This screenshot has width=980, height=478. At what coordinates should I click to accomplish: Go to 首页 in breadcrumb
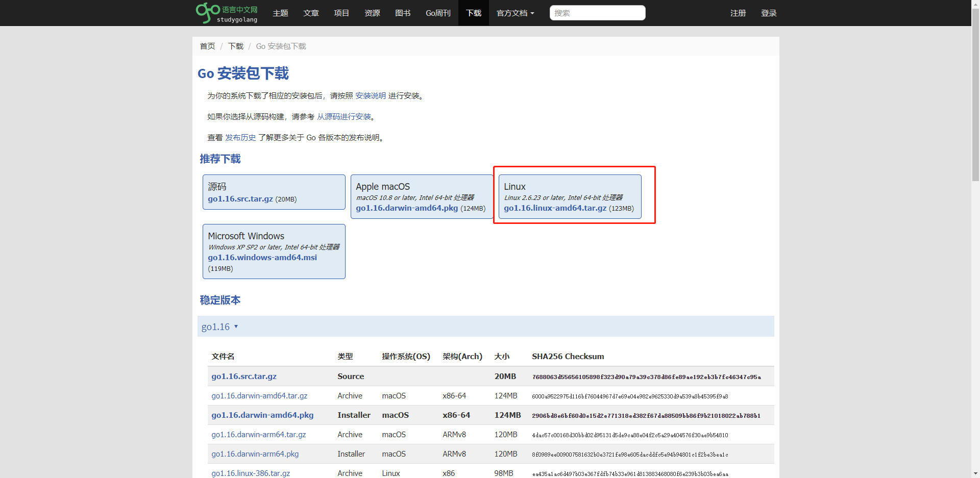[207, 46]
